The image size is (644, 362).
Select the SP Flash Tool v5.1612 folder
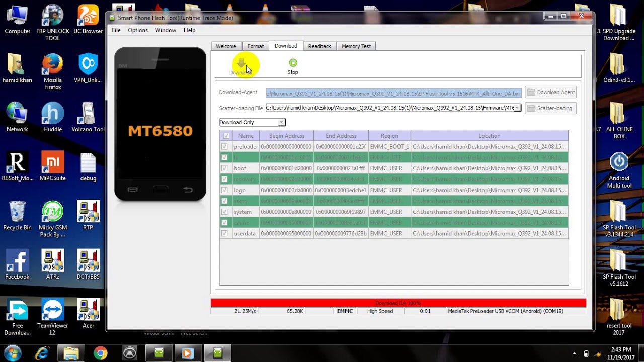(619, 268)
